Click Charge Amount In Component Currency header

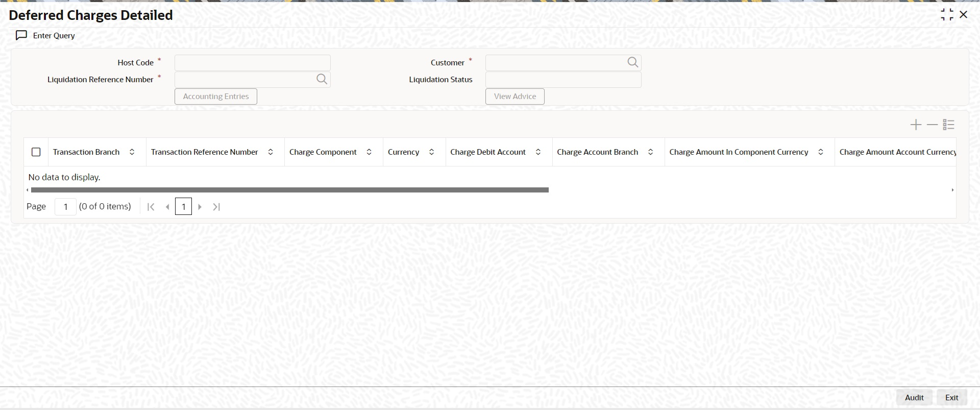739,152
